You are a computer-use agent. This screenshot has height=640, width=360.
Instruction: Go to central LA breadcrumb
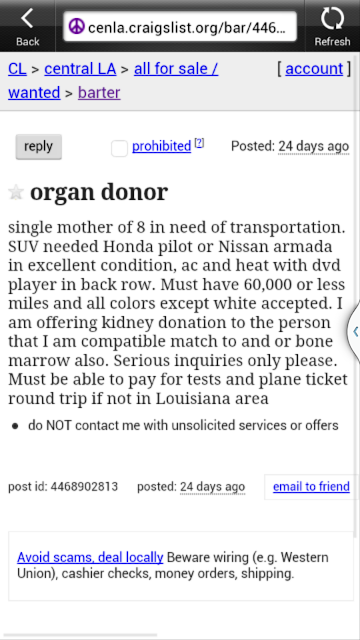80,69
